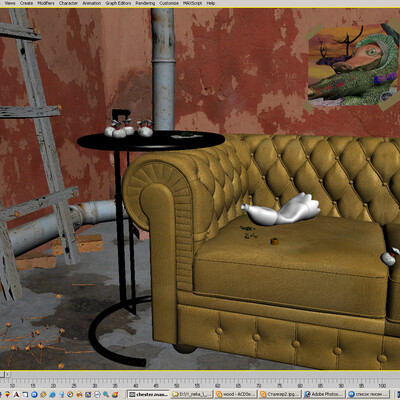Image resolution: width=400 pixels, height=400 pixels.
Task: Open the Graph Editors menu
Action: coord(118,3)
